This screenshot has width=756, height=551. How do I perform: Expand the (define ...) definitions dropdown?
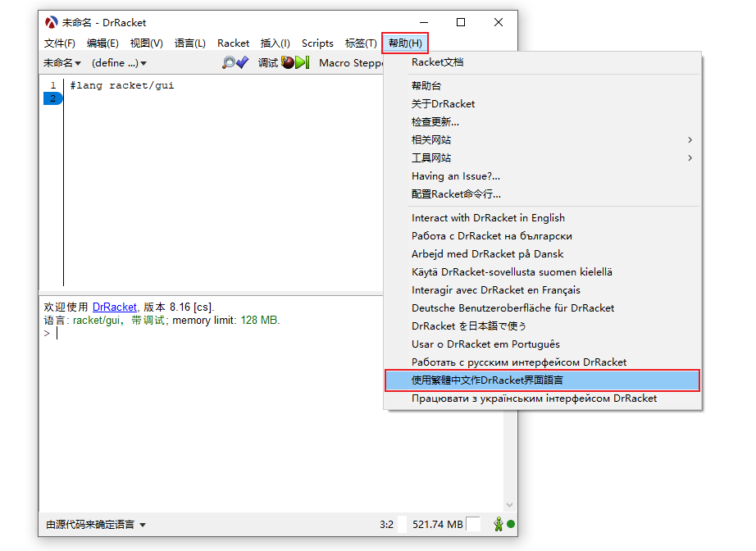pyautogui.click(x=119, y=62)
